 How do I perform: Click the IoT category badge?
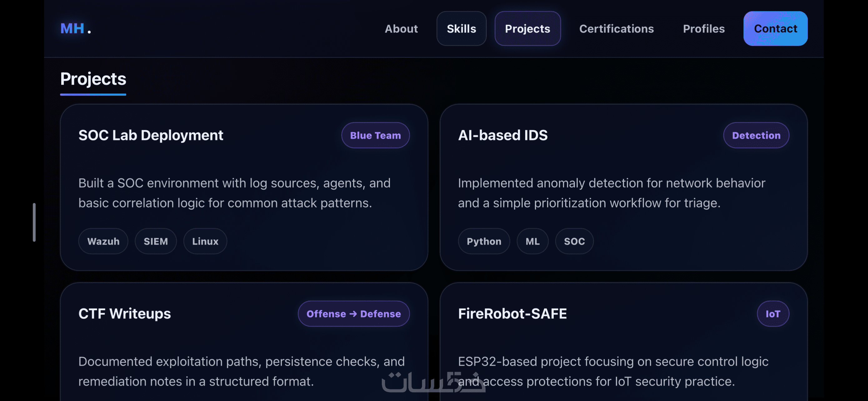click(x=772, y=314)
